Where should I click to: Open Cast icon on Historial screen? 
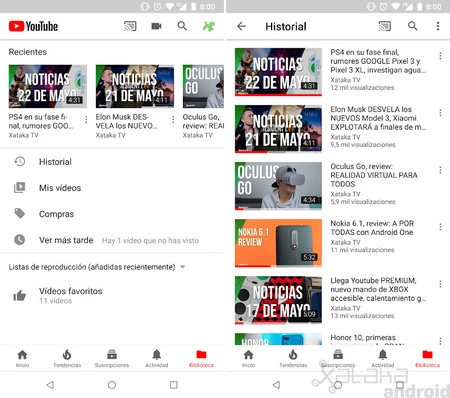[x=385, y=26]
